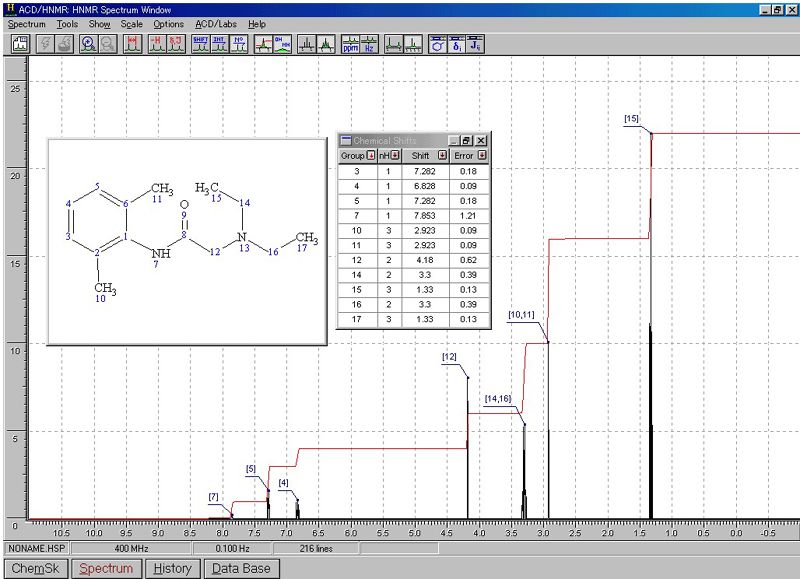Sort by Group column arrow
This screenshot has width=800, height=579.
(x=371, y=156)
